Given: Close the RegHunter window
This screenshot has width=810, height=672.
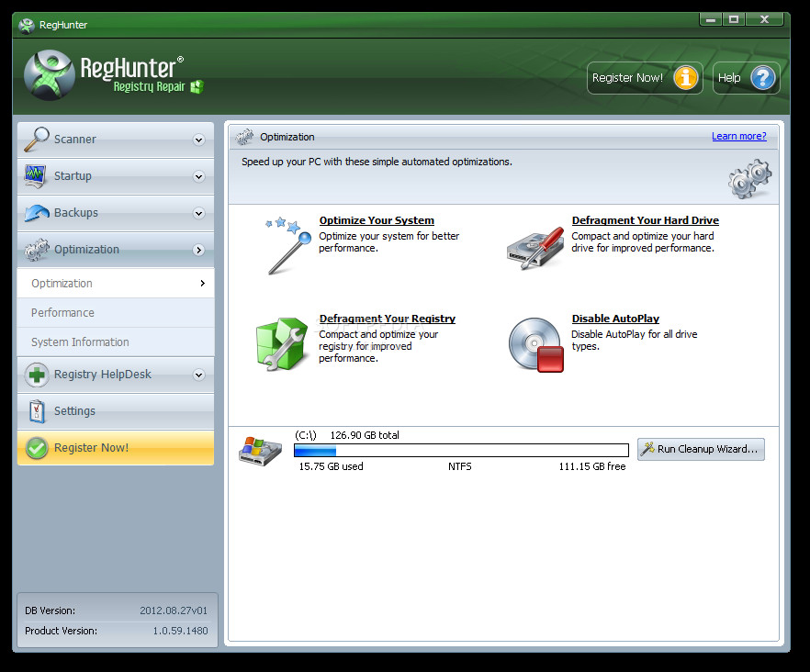Looking at the screenshot, I should [x=764, y=19].
